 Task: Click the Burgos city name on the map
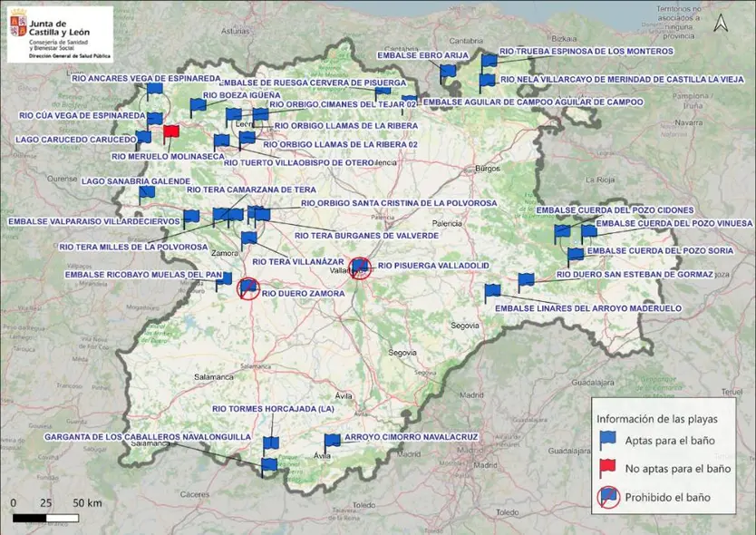[488, 169]
